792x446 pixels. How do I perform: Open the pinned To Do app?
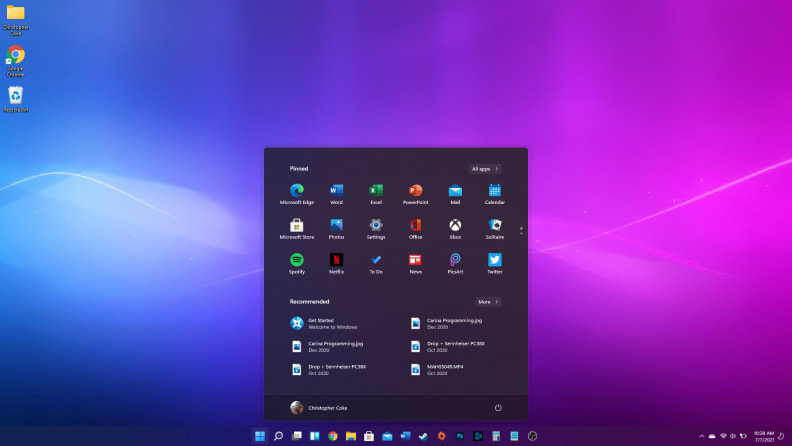coord(376,264)
